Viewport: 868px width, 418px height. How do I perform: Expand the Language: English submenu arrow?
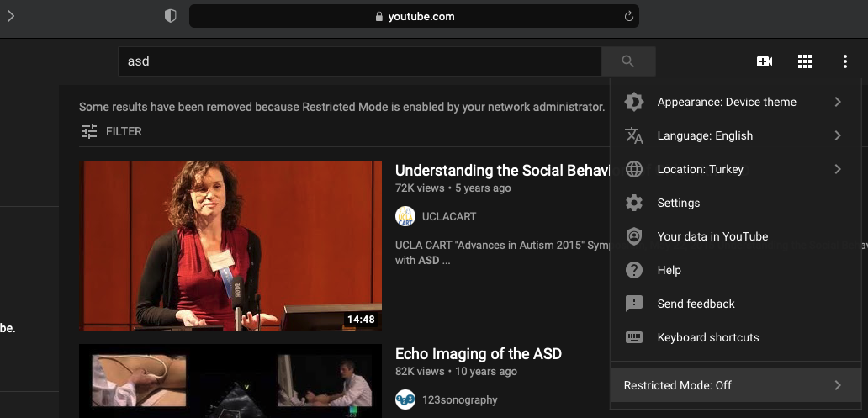[838, 135]
